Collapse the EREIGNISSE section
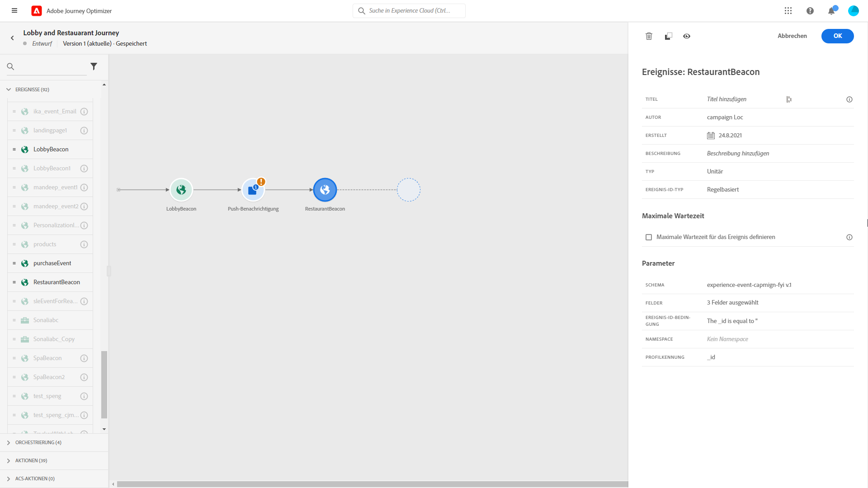Image resolution: width=868 pixels, height=488 pixels. 9,89
